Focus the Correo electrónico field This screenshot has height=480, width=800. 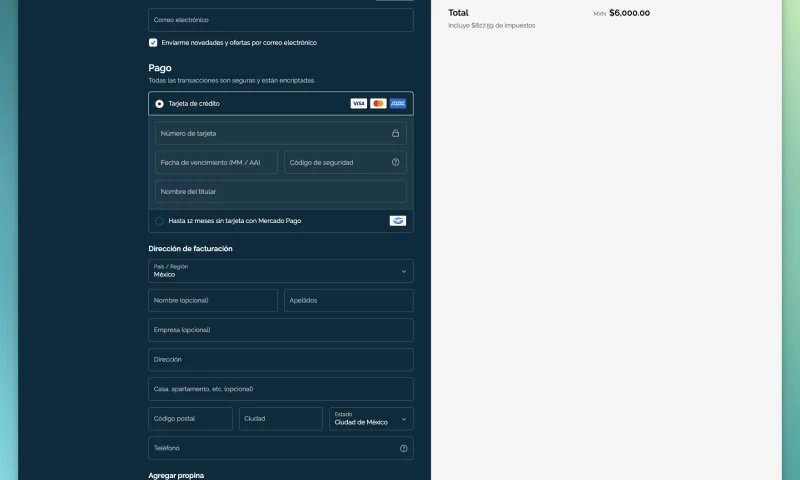point(281,20)
